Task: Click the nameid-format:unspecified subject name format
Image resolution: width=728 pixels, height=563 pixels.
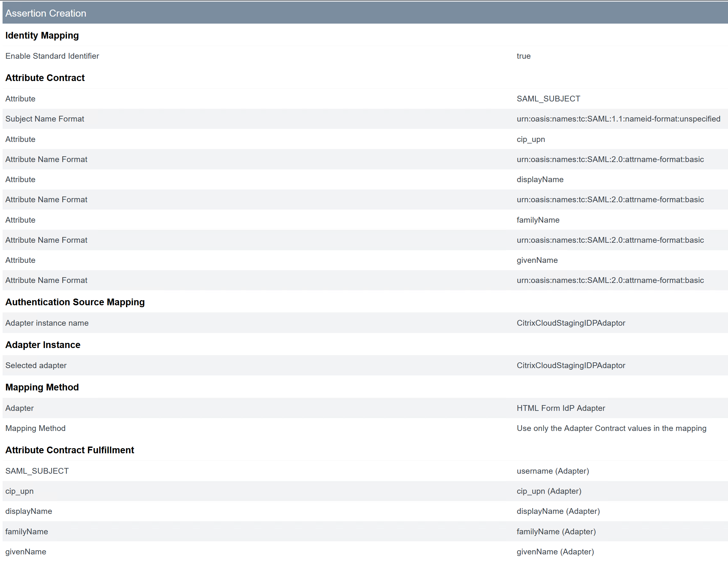Action: coord(618,119)
